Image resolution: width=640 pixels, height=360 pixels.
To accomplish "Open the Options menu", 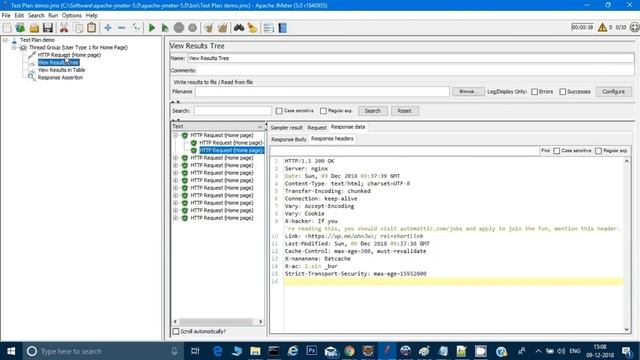I will pyautogui.click(x=72, y=16).
